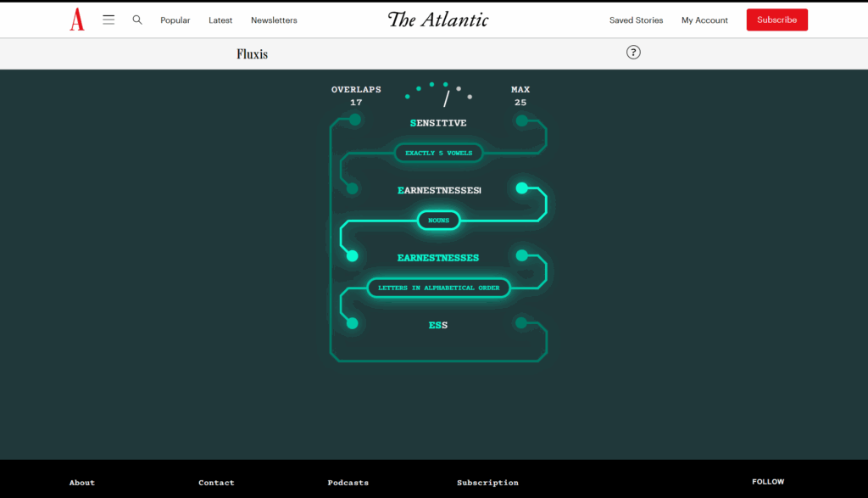Open the Fluxis help question mark icon
This screenshot has height=498, width=868.
tap(633, 52)
